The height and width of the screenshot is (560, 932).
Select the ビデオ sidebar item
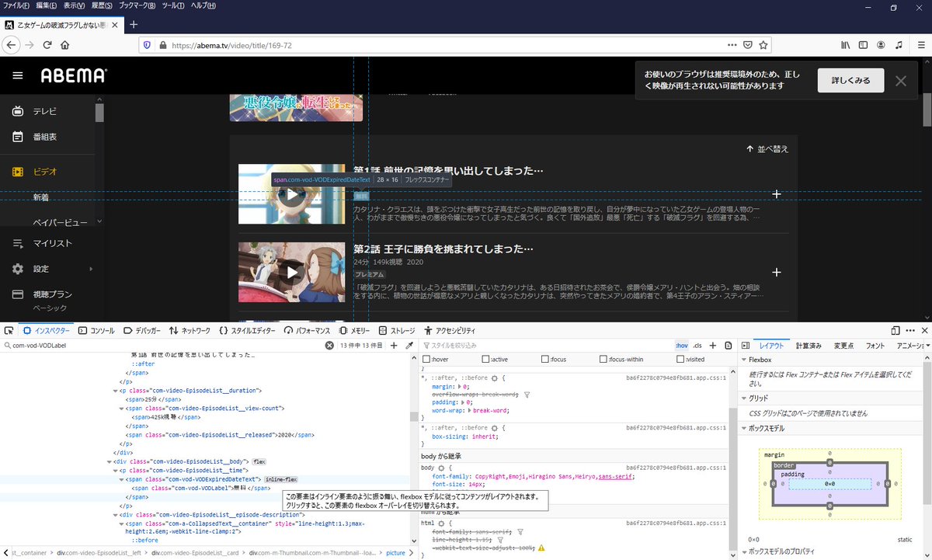(45, 171)
